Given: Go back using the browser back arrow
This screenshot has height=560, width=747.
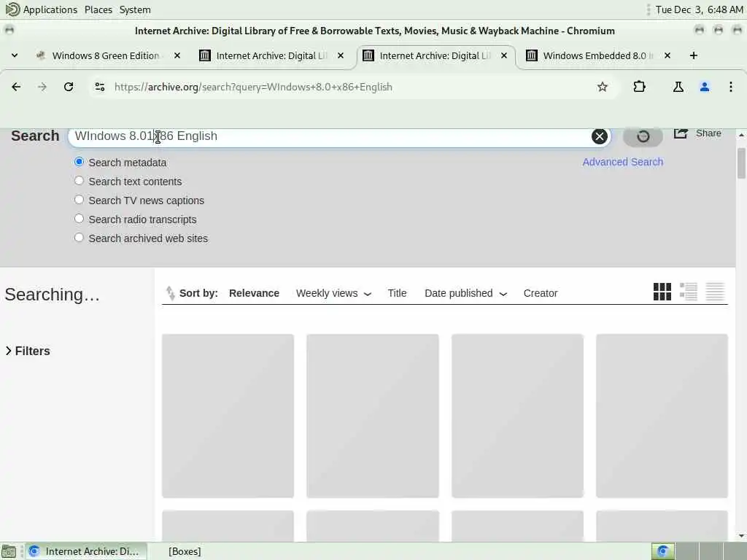Looking at the screenshot, I should (x=16, y=87).
